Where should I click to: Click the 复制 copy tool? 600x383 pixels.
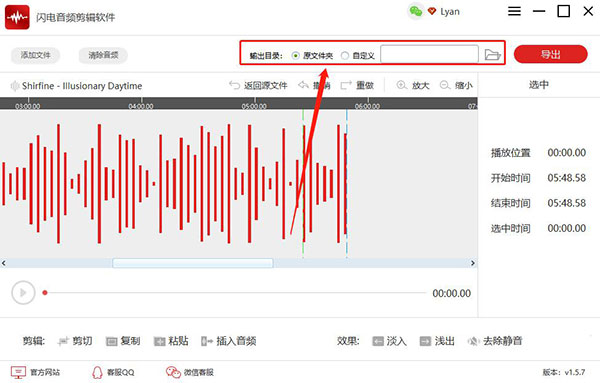(123, 341)
